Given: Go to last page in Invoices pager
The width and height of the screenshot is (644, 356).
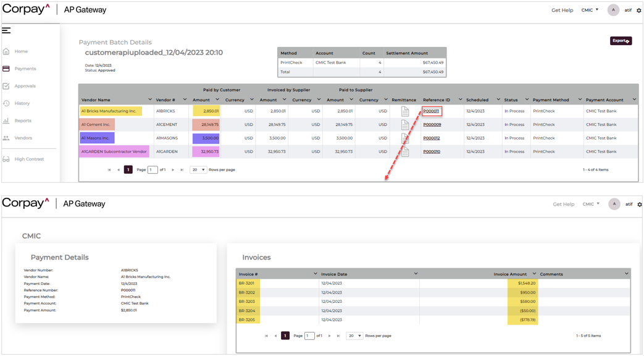Looking at the screenshot, I should (338, 336).
